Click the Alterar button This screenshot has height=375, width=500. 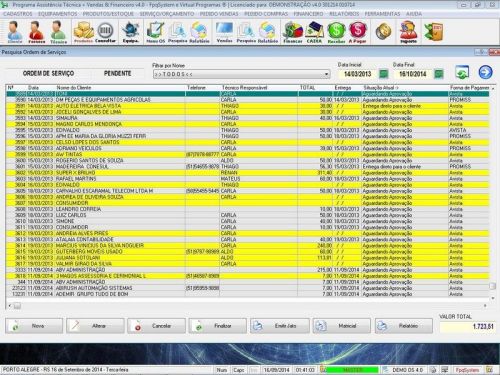coord(95,326)
